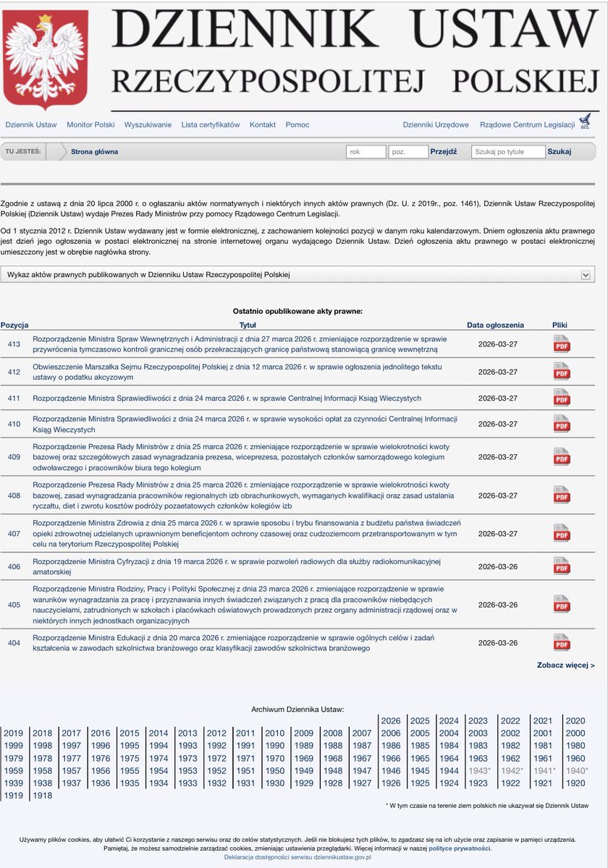Click the Szukaj button
The height and width of the screenshot is (868, 608).
tap(560, 152)
